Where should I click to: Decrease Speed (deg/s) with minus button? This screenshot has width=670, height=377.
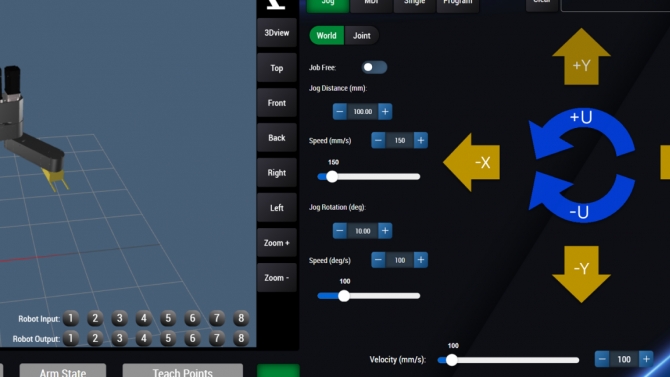378,260
